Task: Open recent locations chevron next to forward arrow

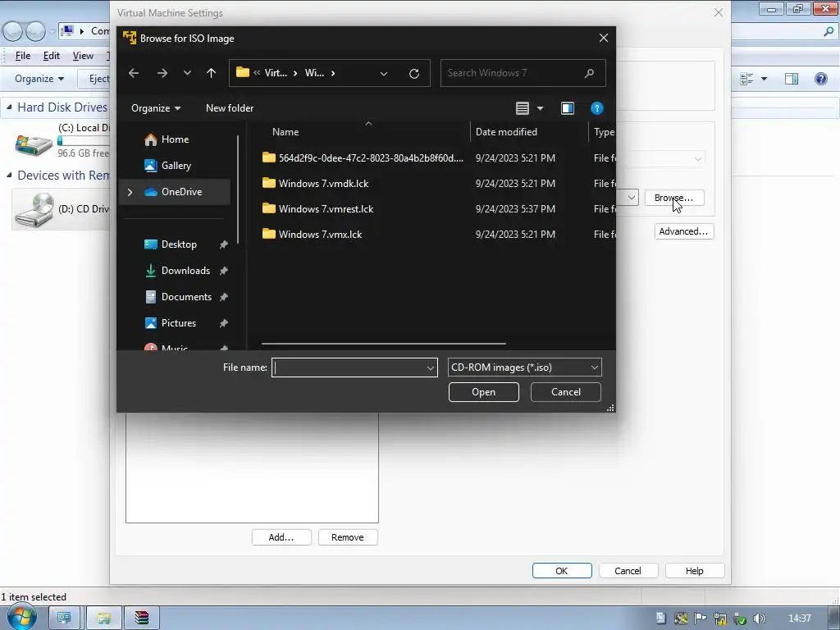Action: coord(187,73)
